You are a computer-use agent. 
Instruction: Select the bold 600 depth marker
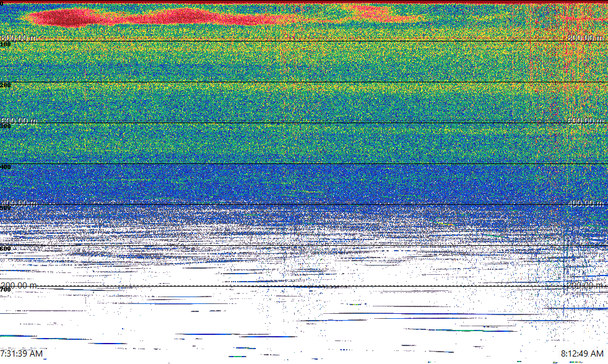click(x=6, y=249)
